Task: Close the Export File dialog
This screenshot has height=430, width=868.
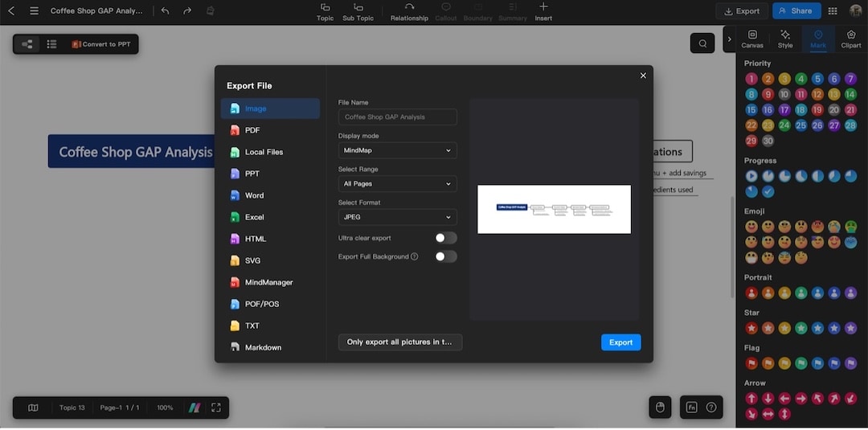Action: [x=643, y=76]
